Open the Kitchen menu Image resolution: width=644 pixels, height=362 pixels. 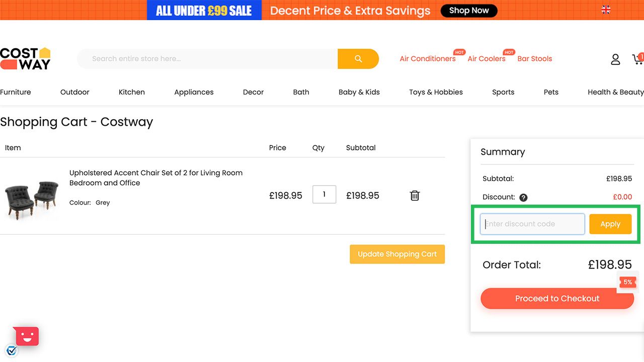coord(132,92)
